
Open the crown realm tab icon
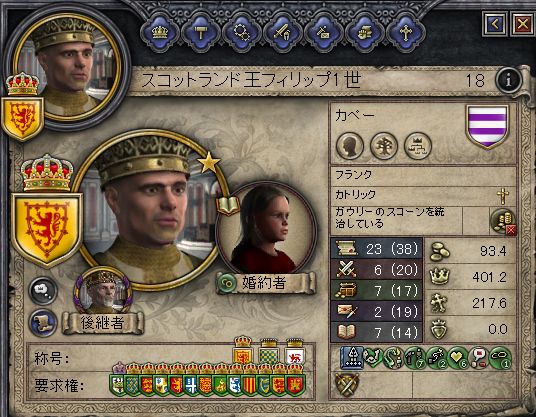point(160,33)
